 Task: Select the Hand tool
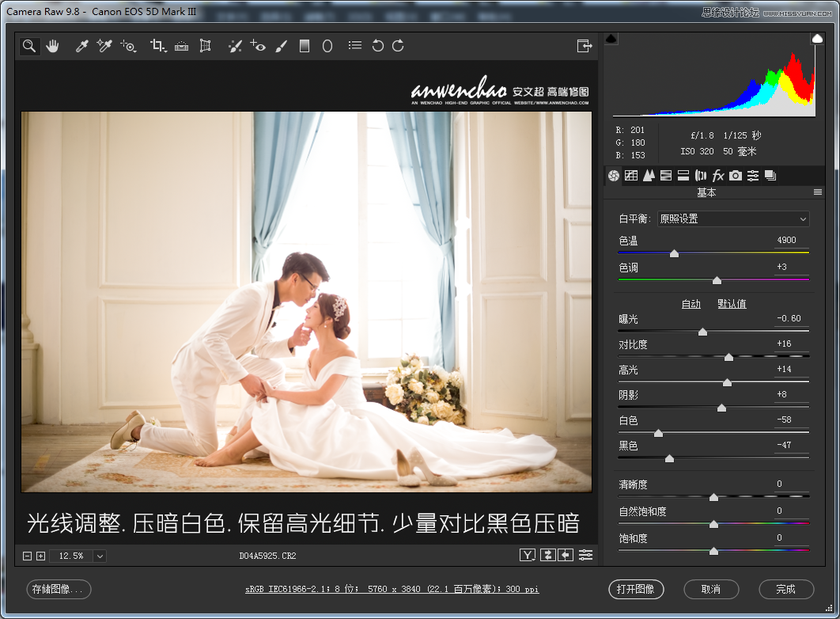[52, 46]
